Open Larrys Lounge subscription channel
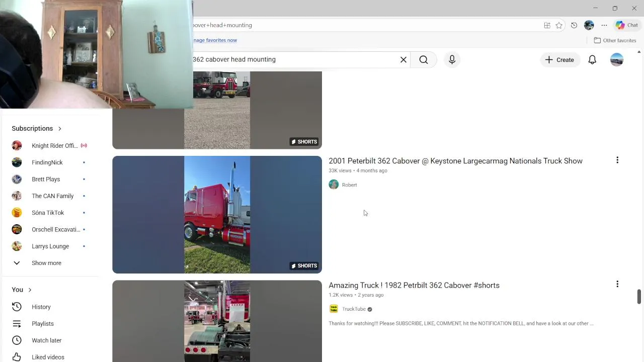The width and height of the screenshot is (644, 362). click(50, 246)
